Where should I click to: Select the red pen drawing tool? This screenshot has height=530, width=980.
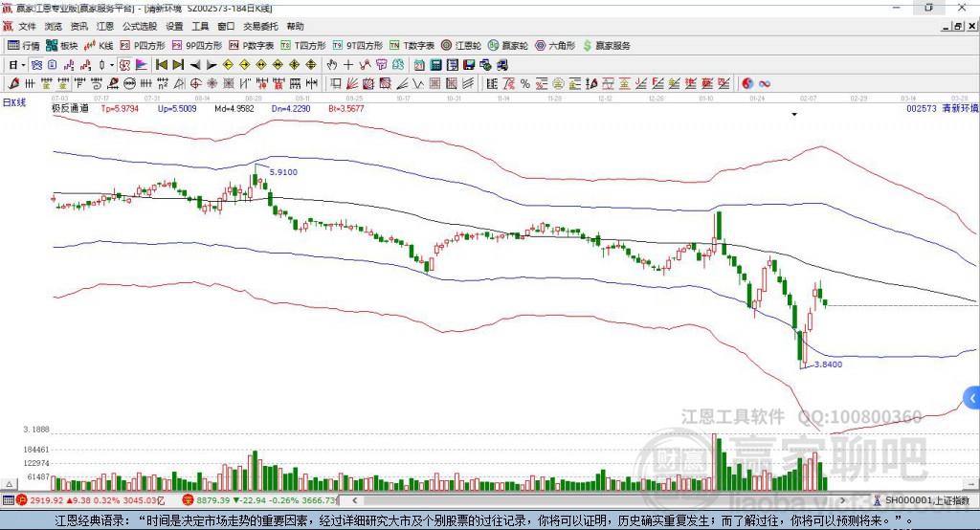(x=13, y=84)
